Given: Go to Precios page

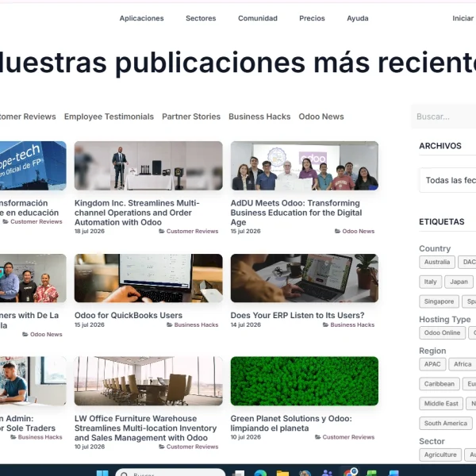Looking at the screenshot, I should coord(312,18).
